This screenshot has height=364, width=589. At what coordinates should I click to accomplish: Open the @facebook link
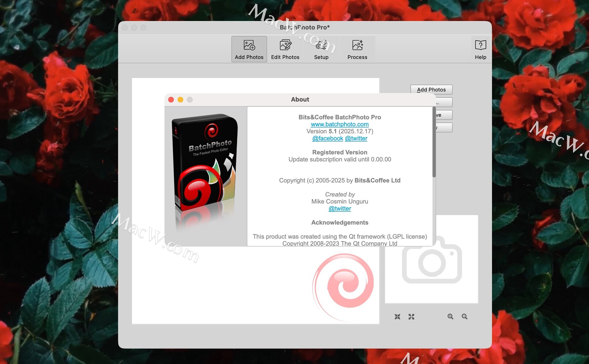coord(327,138)
